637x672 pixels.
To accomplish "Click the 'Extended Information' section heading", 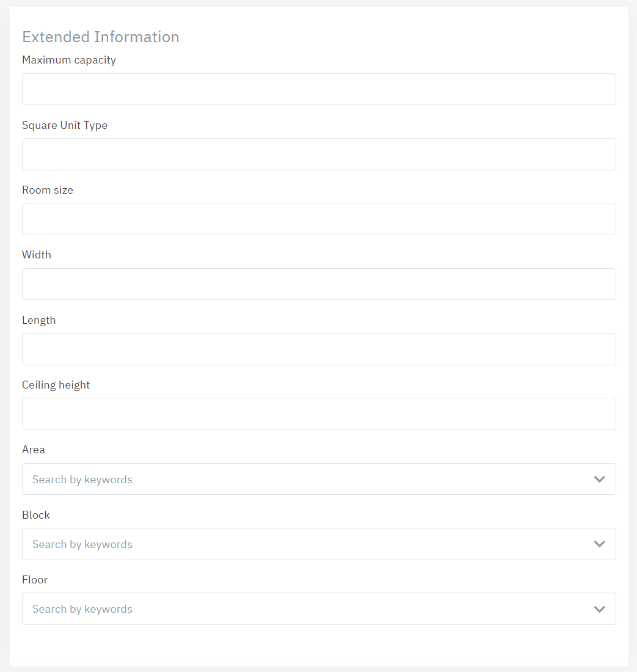I will point(101,37).
